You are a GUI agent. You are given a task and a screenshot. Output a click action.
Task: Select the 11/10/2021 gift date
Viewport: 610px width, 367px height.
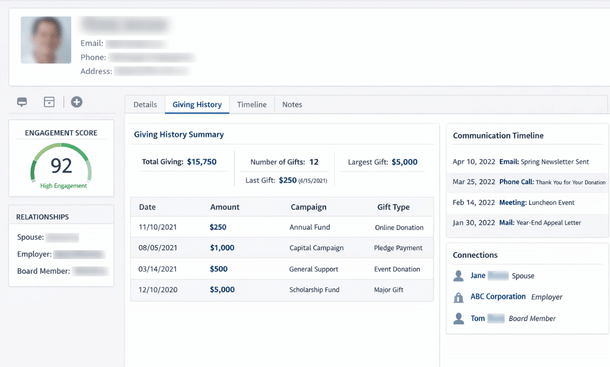(x=158, y=227)
